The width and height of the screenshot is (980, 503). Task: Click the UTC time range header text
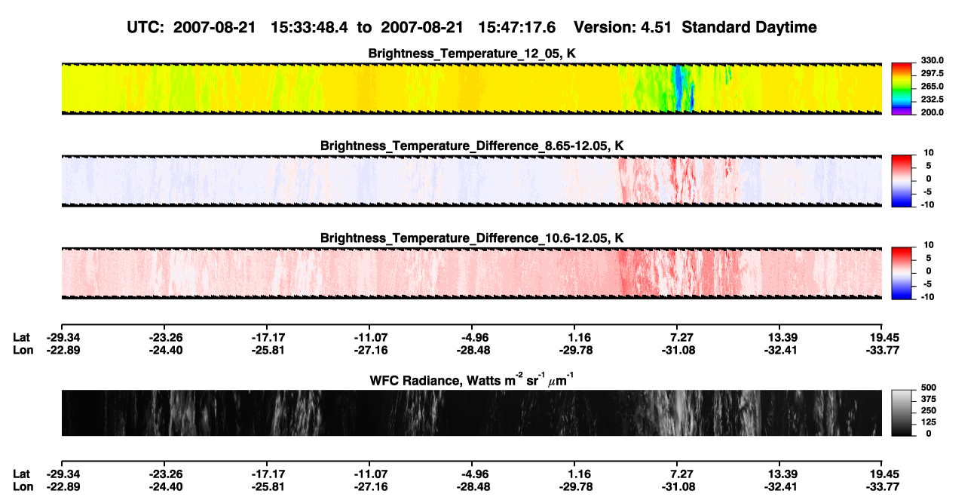(343, 27)
